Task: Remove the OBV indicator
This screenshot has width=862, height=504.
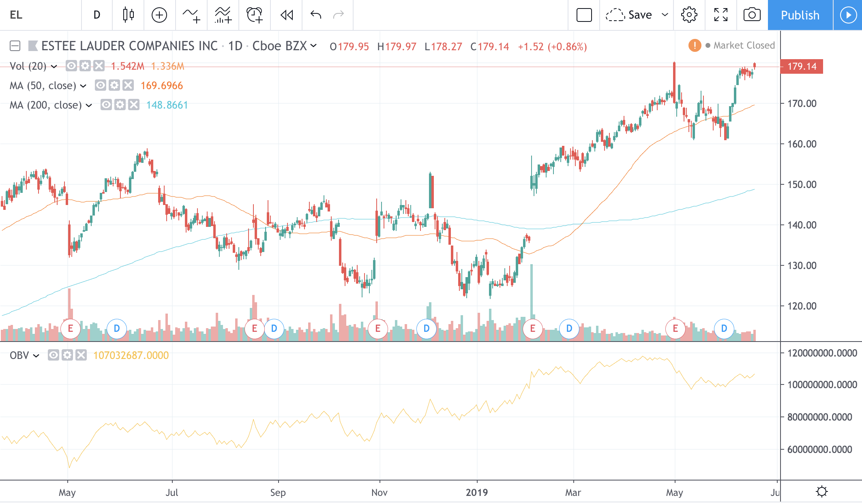Action: click(x=81, y=355)
